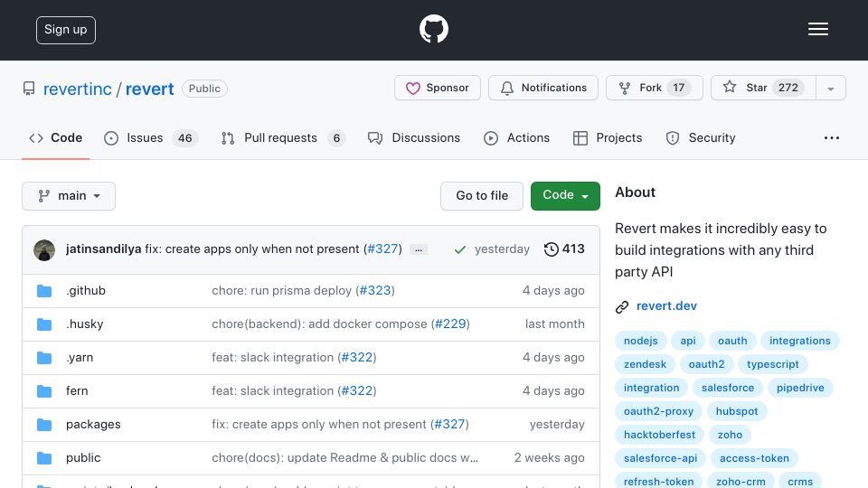Select the api topic tag
The image size is (868, 488).
coord(688,341)
